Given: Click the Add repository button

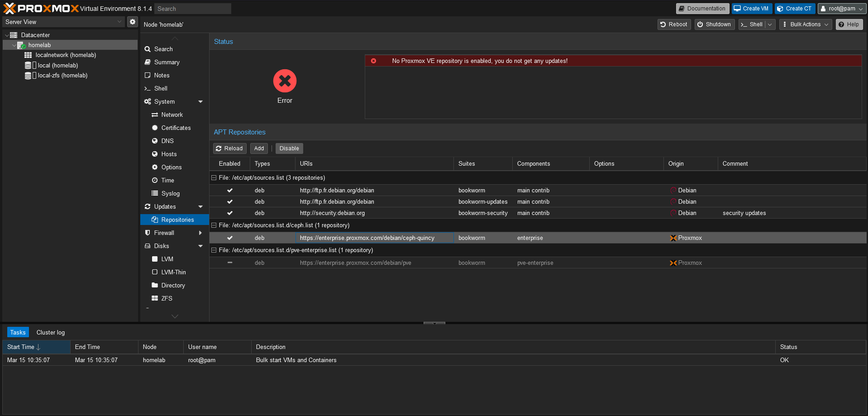Looking at the screenshot, I should click(x=258, y=148).
